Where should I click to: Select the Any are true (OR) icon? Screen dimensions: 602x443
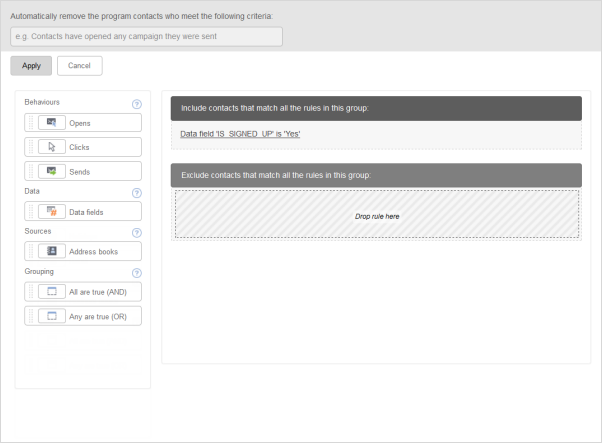[x=51, y=316]
